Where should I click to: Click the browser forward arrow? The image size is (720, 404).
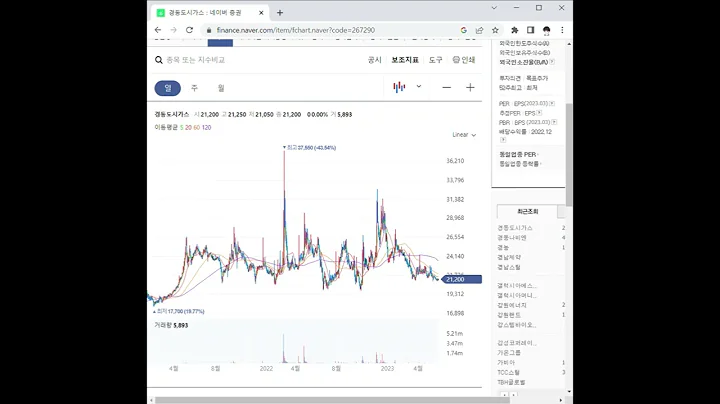(x=174, y=30)
